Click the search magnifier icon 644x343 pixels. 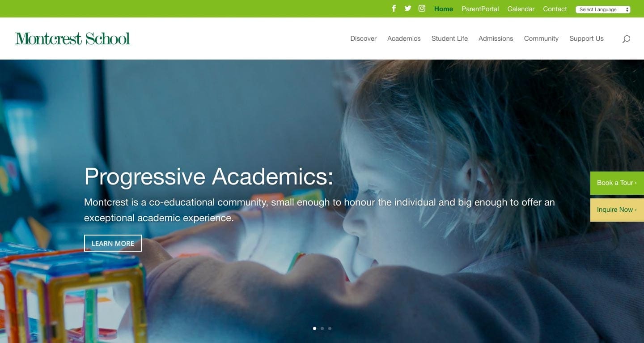coord(626,39)
